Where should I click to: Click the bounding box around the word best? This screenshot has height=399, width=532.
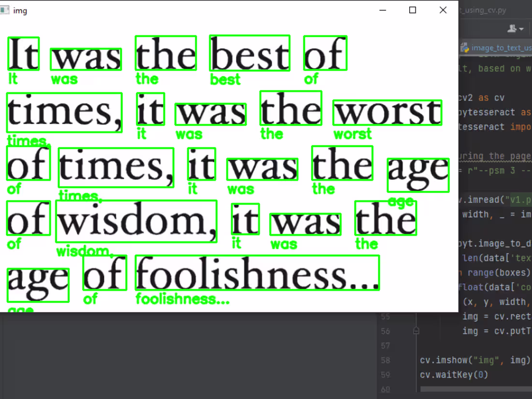(250, 53)
